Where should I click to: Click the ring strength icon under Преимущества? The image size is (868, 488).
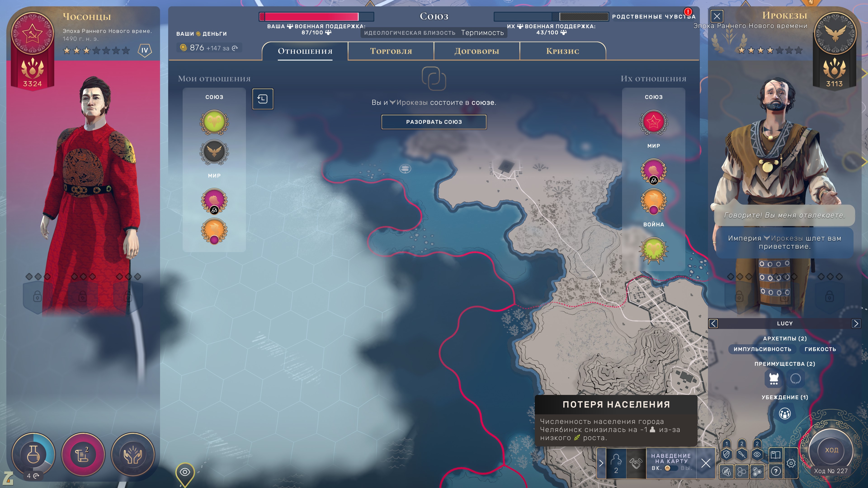pyautogui.click(x=795, y=379)
